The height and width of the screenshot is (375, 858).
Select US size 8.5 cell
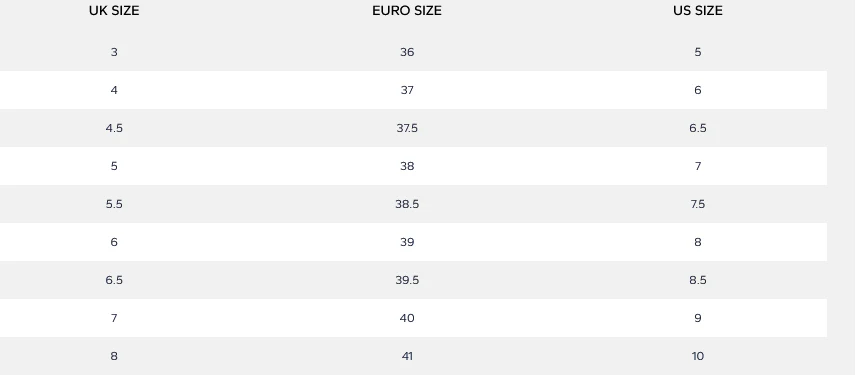click(x=698, y=280)
